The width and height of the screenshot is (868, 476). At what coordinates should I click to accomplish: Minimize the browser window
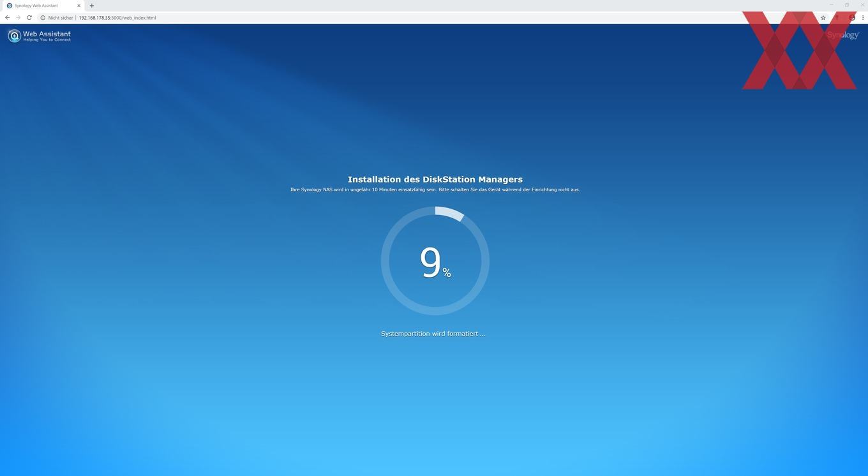pyautogui.click(x=831, y=5)
